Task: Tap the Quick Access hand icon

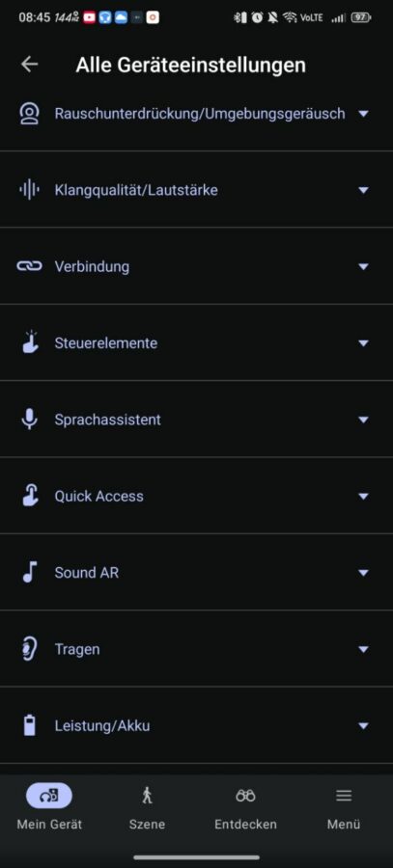Action: [x=29, y=496]
